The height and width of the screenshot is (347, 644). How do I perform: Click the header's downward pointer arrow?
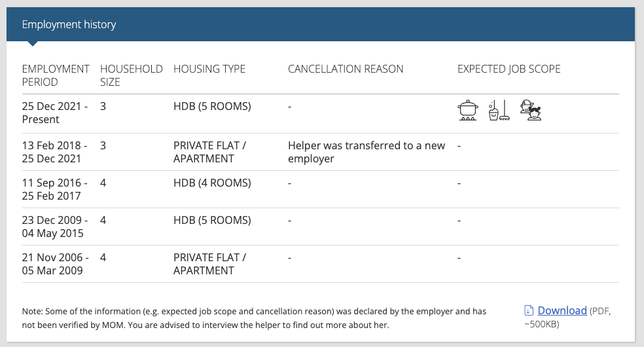33,43
